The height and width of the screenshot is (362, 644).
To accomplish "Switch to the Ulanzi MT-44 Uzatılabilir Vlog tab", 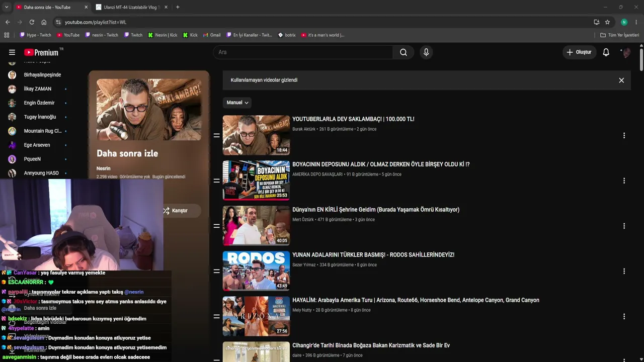I will [132, 7].
